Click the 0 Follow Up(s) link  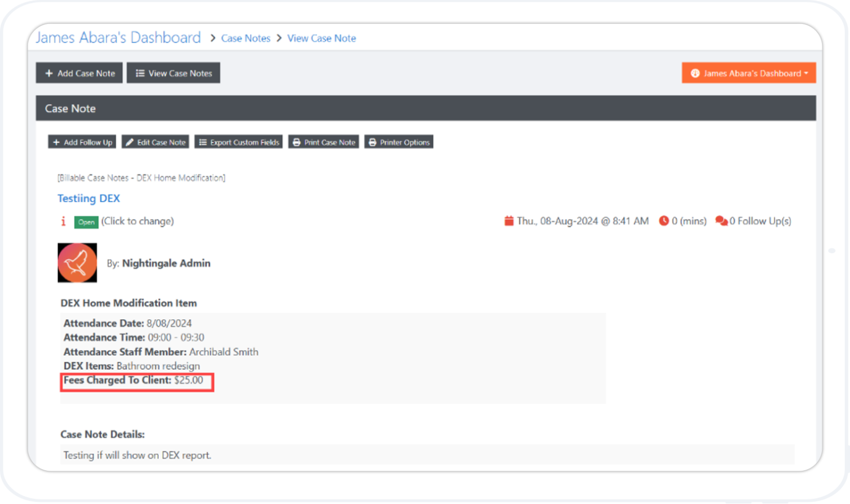click(761, 220)
